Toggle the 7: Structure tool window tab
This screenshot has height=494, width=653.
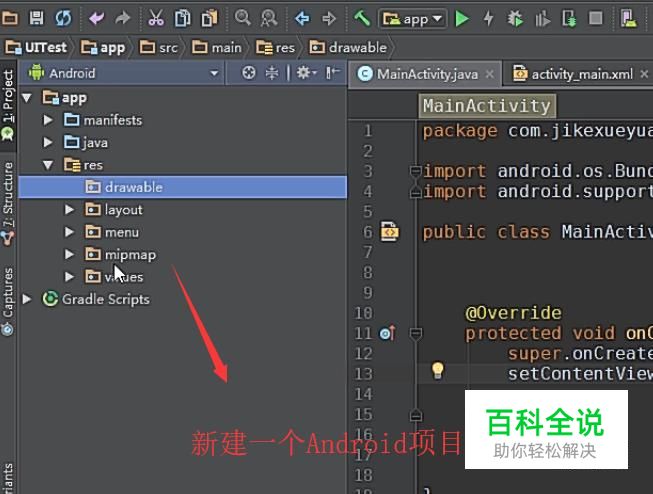click(x=8, y=204)
